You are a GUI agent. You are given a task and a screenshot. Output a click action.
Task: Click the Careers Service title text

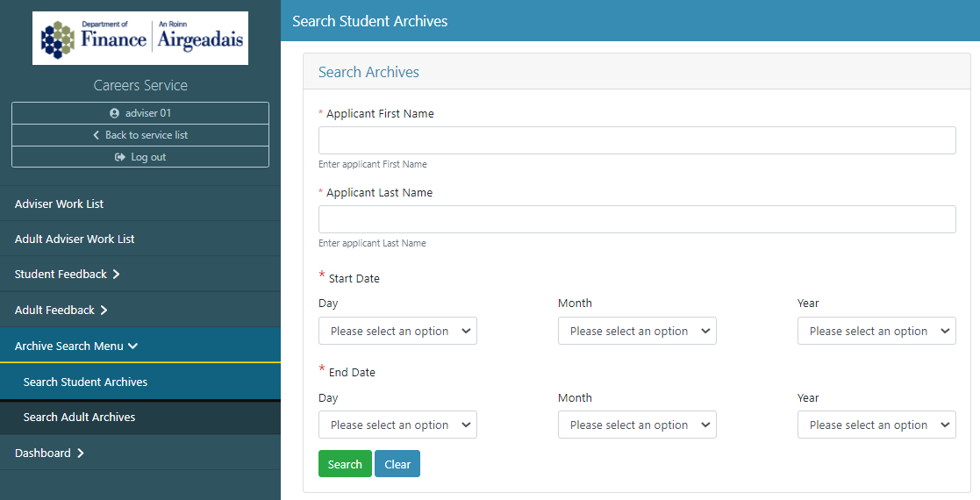(x=140, y=85)
